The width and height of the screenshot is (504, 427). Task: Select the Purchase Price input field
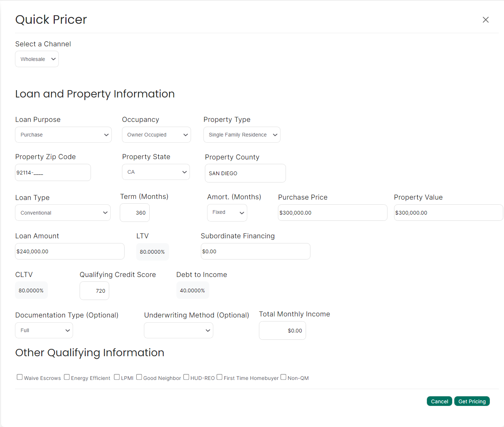332,212
